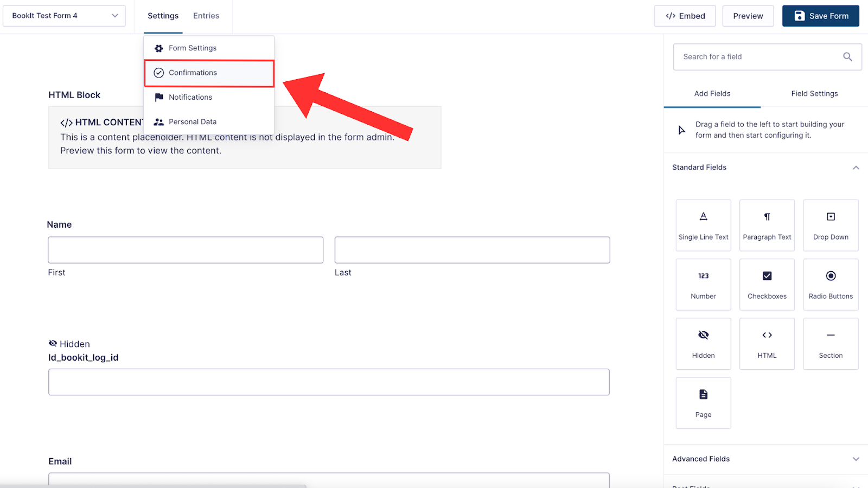Add a Number field
This screenshot has height=488, width=868.
pyautogui.click(x=703, y=285)
